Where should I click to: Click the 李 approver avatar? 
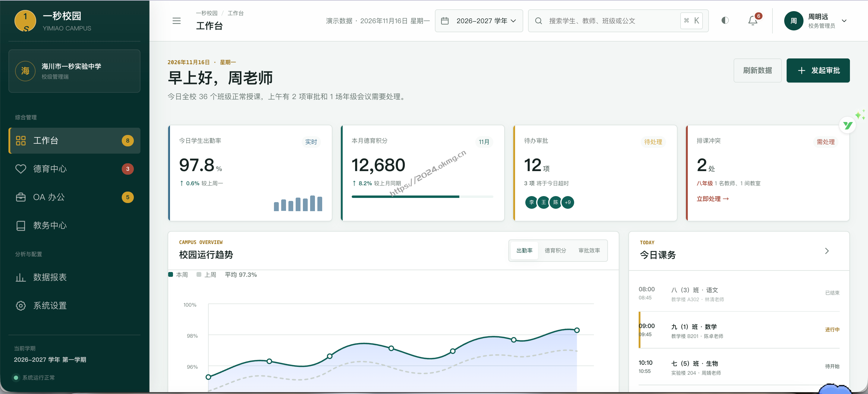(x=531, y=202)
